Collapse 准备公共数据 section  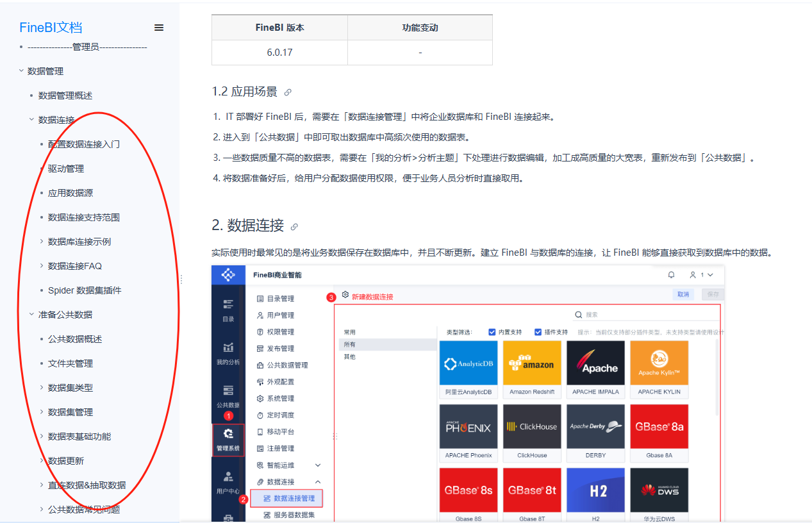tap(32, 315)
